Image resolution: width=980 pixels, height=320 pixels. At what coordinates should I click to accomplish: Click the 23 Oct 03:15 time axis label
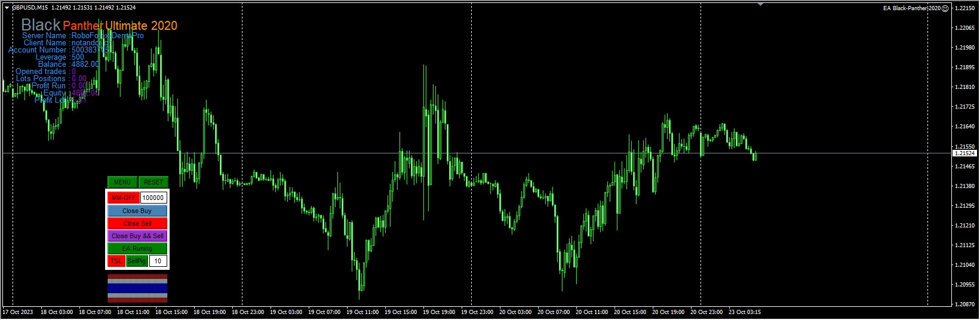click(745, 312)
